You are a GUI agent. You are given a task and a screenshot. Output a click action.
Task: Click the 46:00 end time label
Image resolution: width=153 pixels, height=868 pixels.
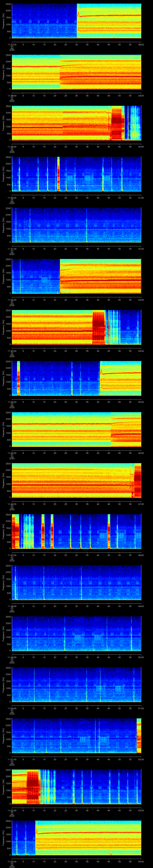pos(141,453)
